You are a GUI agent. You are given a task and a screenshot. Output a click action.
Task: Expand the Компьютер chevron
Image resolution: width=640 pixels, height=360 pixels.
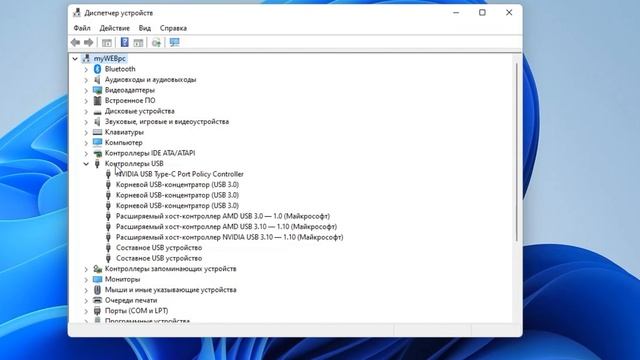[86, 143]
